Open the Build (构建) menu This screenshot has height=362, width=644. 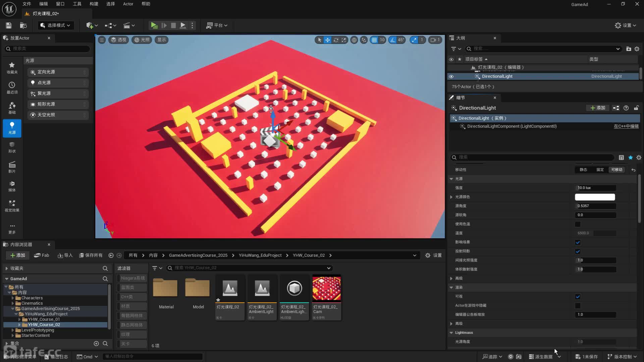pos(94,4)
